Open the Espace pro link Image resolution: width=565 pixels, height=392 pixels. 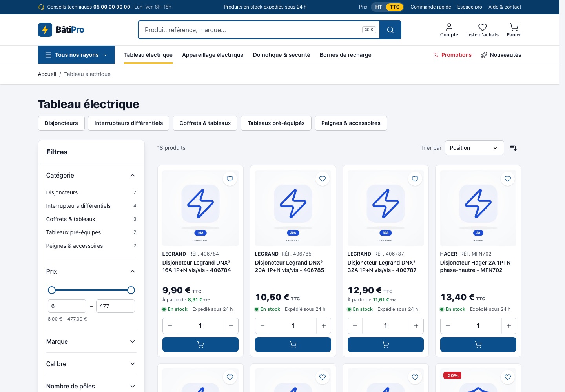[x=470, y=7]
